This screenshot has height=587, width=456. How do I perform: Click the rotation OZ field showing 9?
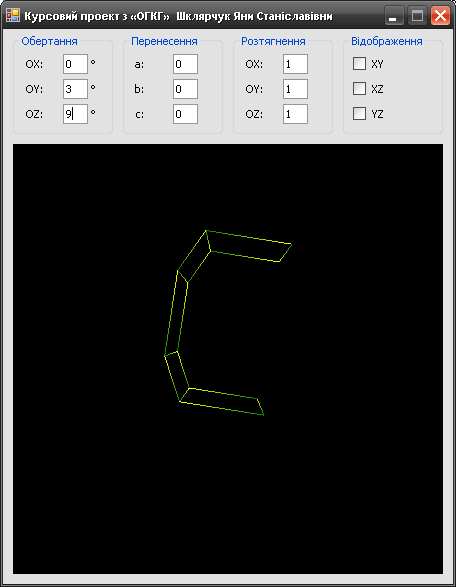click(75, 114)
